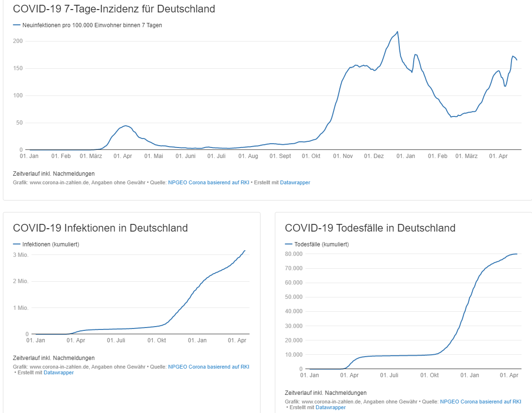Image resolution: width=532 pixels, height=413 pixels.
Task: Select the COVID-19 Todesfälle in Deutschland title
Action: (x=370, y=229)
